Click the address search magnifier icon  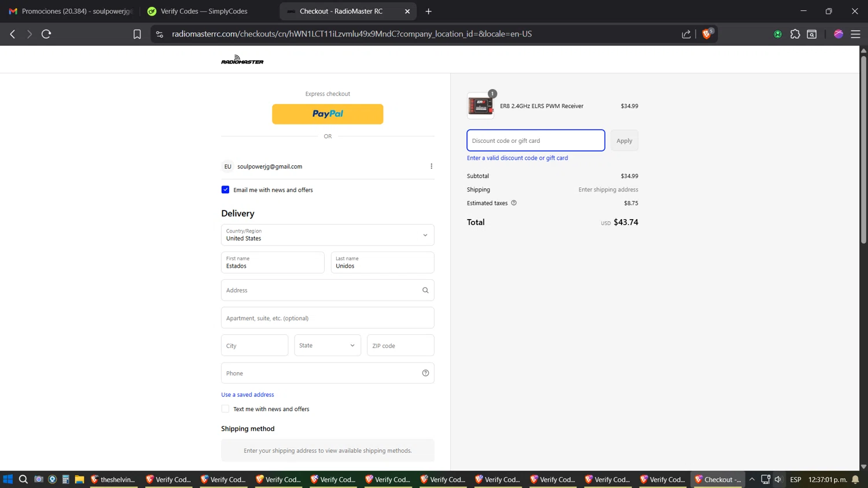click(425, 290)
